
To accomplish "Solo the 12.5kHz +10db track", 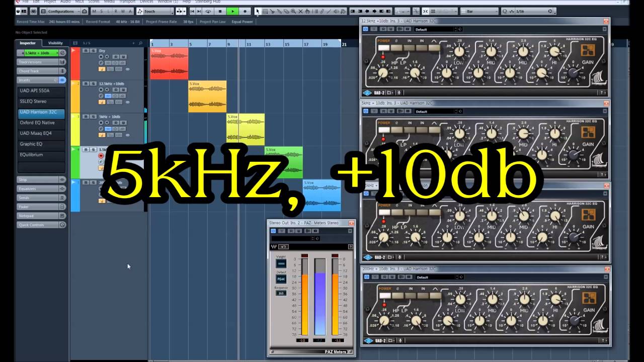I will tap(92, 83).
